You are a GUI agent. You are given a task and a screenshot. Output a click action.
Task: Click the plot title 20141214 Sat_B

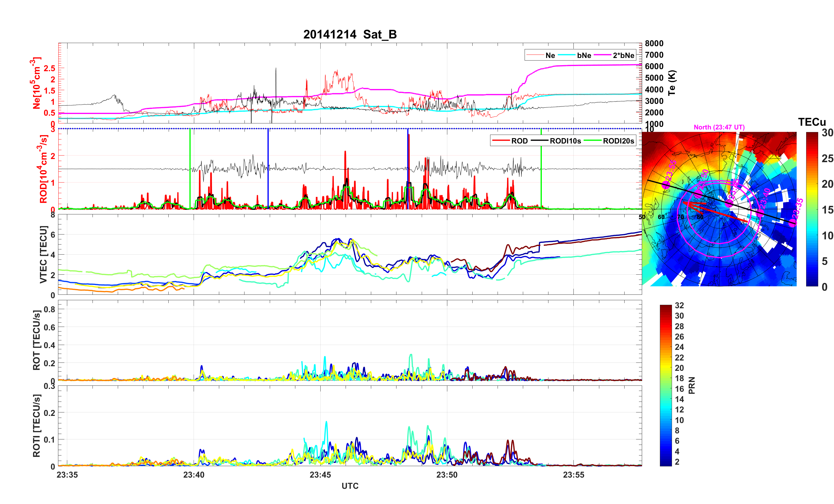tap(350, 34)
